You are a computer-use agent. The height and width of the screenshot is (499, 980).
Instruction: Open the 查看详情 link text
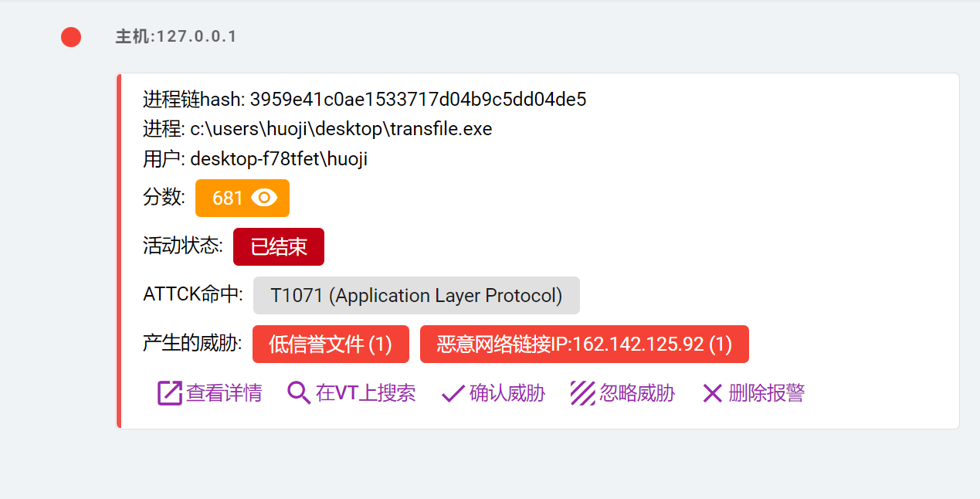click(224, 393)
